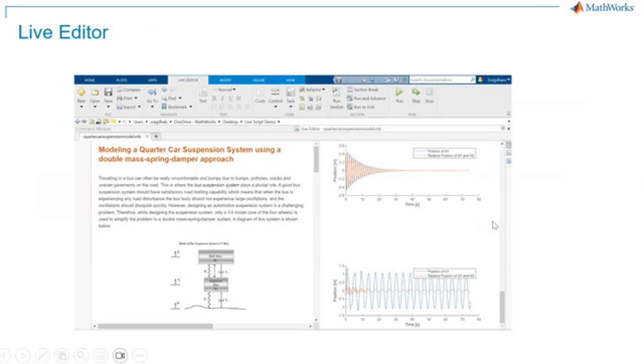Click the Bookmark button

point(177,107)
